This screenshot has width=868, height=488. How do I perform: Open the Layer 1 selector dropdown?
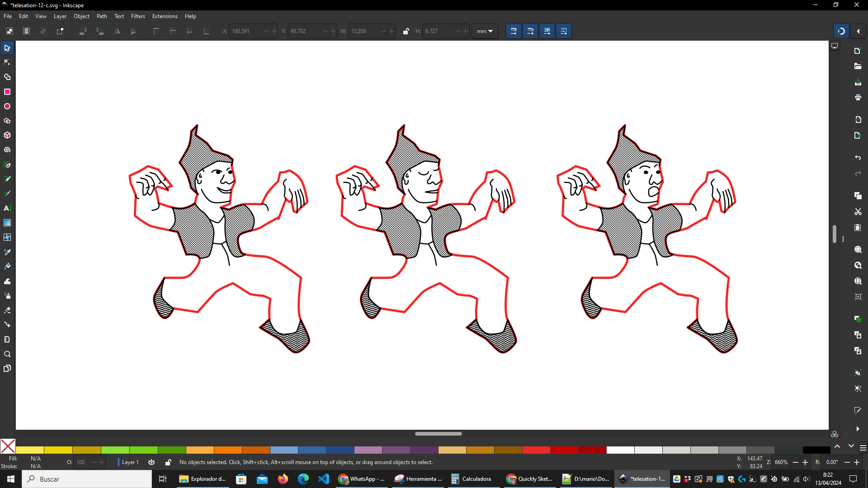(x=128, y=462)
